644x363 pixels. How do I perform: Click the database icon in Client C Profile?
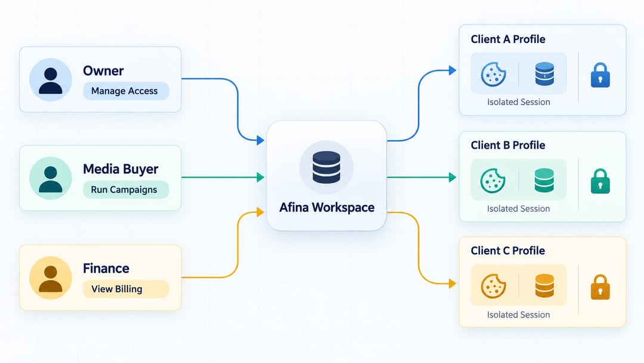544,285
